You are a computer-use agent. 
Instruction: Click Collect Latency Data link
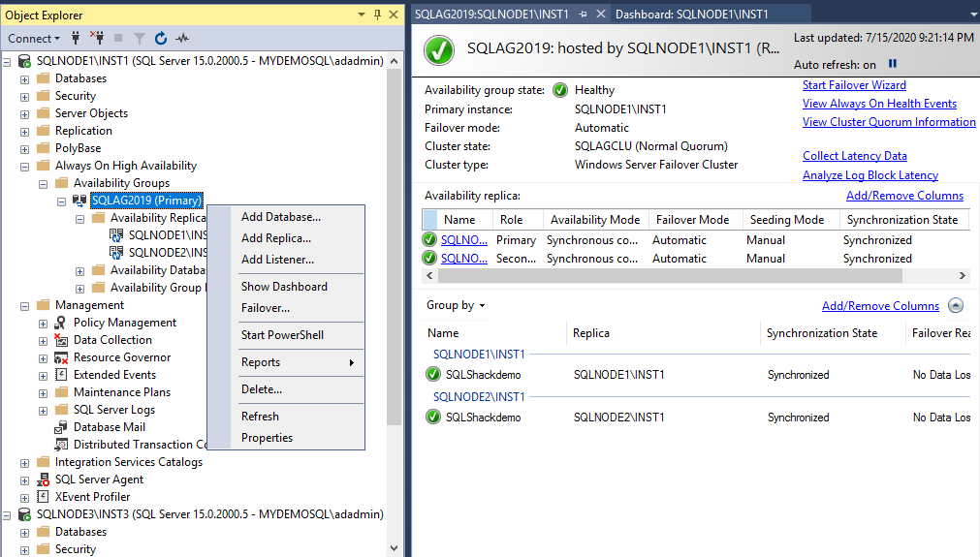[854, 156]
